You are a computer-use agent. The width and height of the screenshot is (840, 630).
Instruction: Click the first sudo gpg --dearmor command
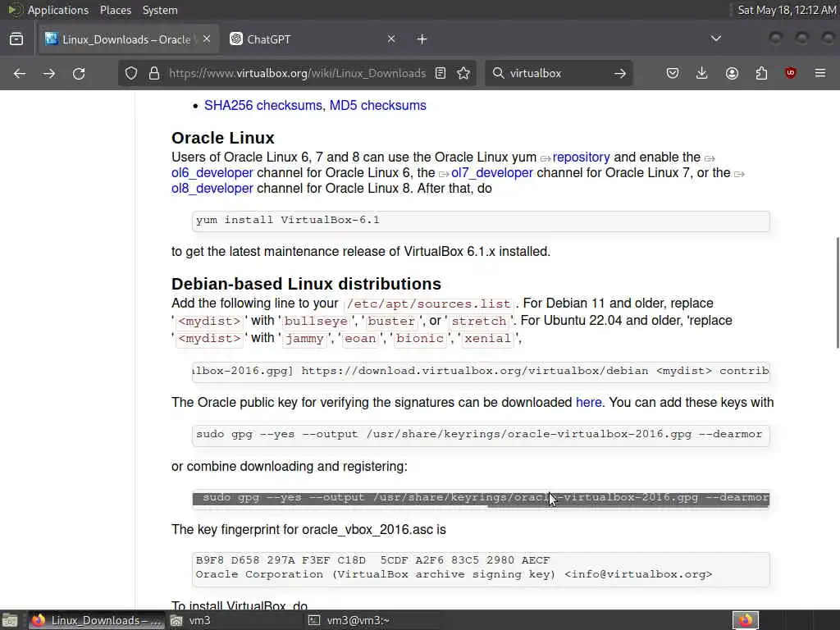click(x=481, y=435)
